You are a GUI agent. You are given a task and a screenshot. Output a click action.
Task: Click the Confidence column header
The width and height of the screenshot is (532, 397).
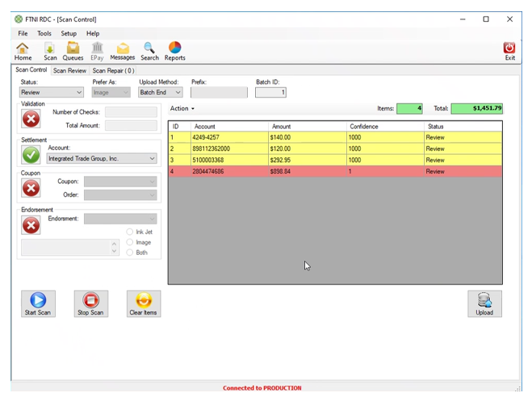coord(385,127)
